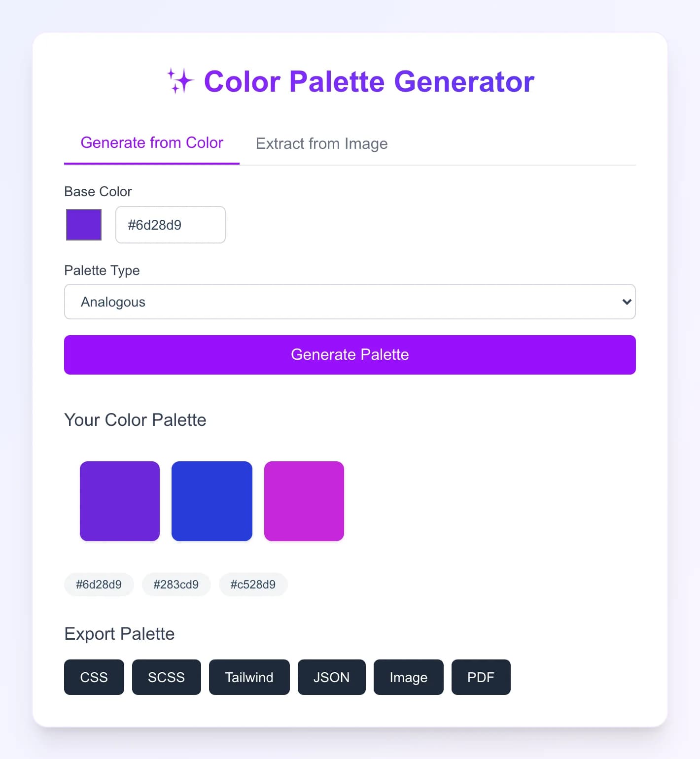Viewport: 700px width, 759px height.
Task: Focus the #6d28d9 hex input field
Action: [171, 225]
